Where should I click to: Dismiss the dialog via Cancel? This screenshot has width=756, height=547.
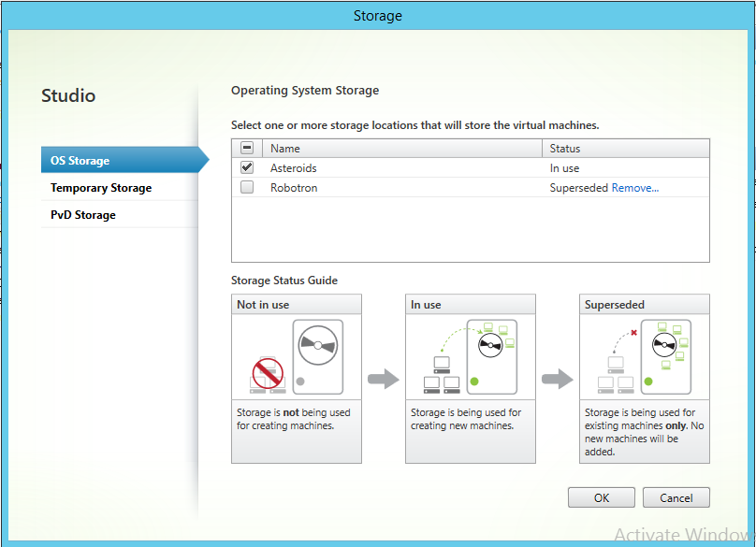[x=676, y=497]
